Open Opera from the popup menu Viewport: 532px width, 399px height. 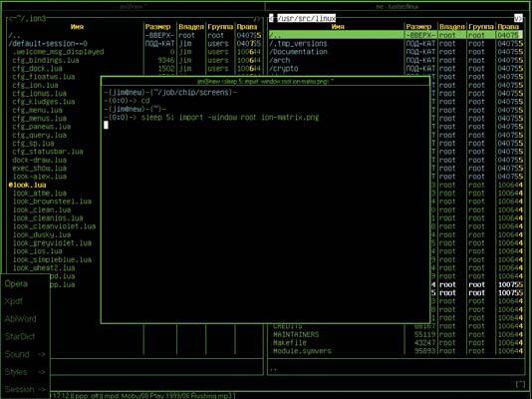tap(16, 284)
